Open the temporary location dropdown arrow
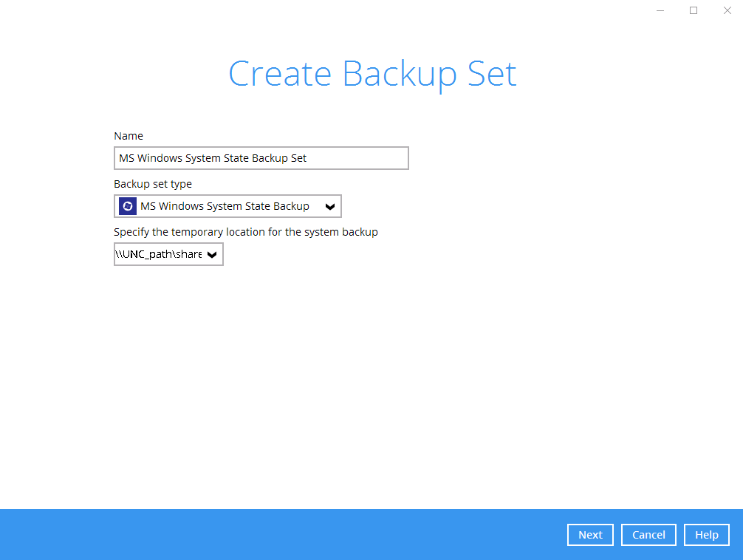 point(212,255)
